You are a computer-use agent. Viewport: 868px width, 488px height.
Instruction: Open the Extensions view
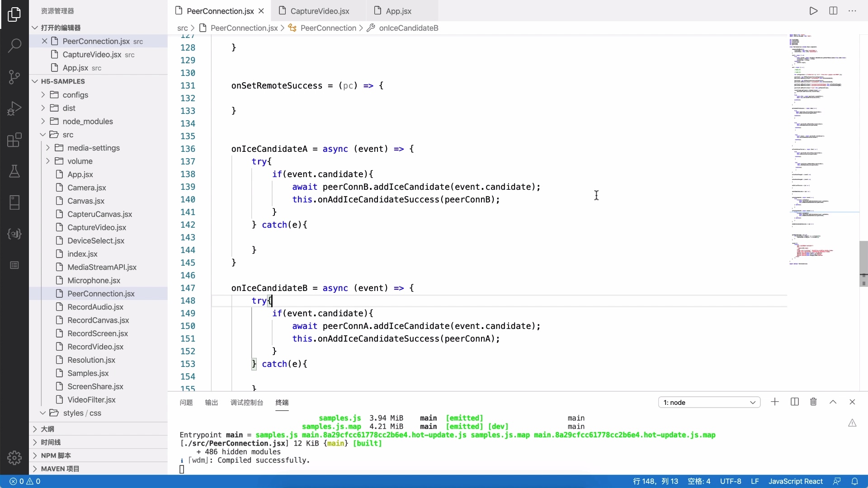14,140
